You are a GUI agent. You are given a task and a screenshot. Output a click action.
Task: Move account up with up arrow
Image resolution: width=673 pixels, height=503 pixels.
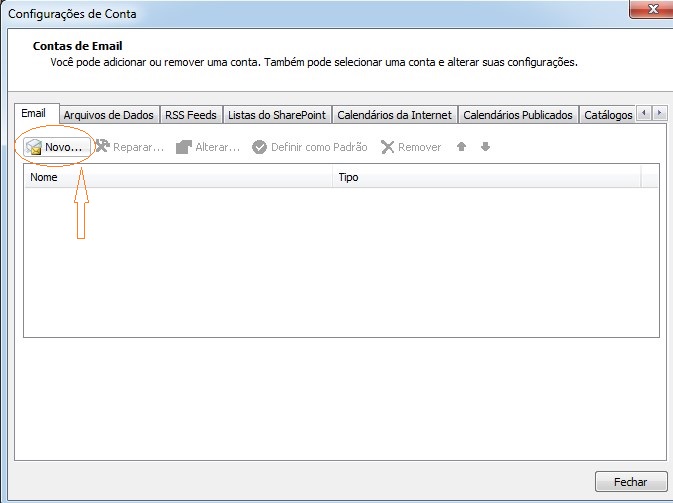pos(461,147)
